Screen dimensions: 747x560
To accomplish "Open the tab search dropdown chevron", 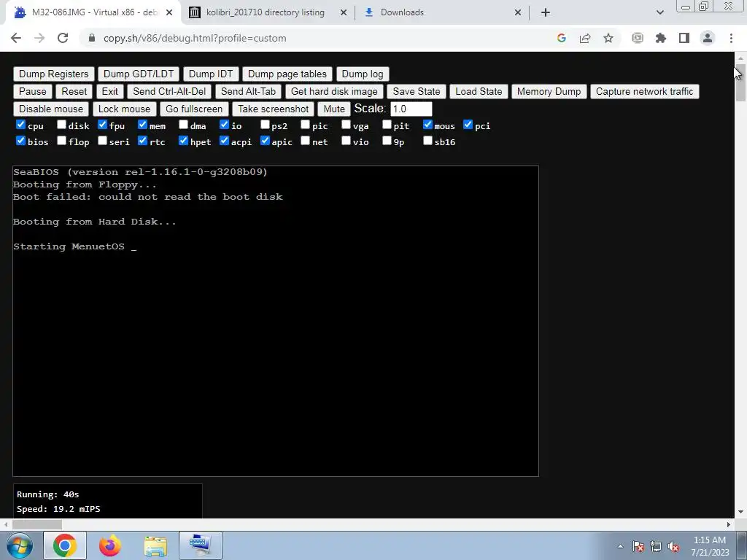I will coord(659,12).
